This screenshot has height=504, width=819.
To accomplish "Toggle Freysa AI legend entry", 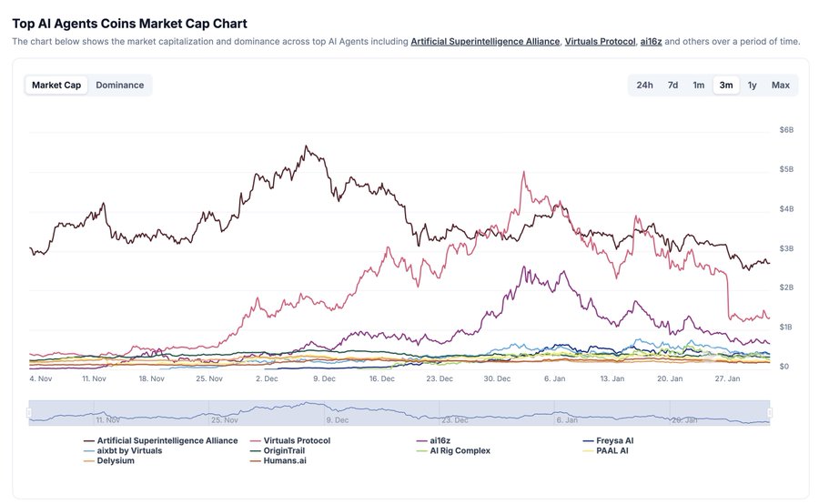I will (614, 440).
